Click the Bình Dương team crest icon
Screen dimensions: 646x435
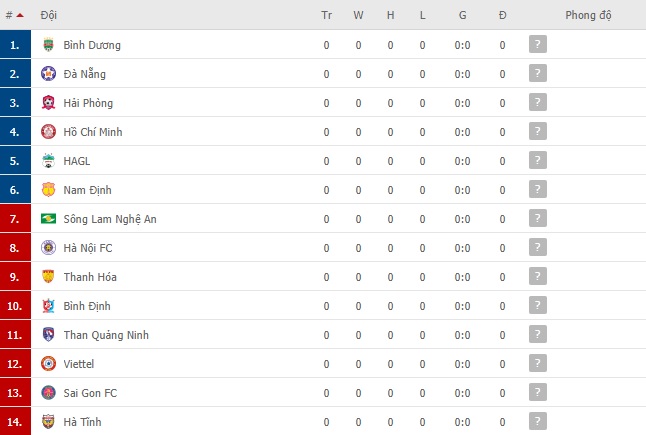(x=48, y=44)
